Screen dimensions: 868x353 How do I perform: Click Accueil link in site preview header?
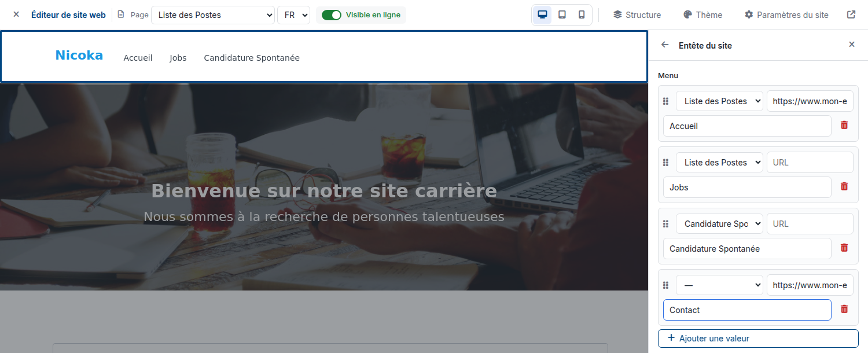[x=138, y=58]
